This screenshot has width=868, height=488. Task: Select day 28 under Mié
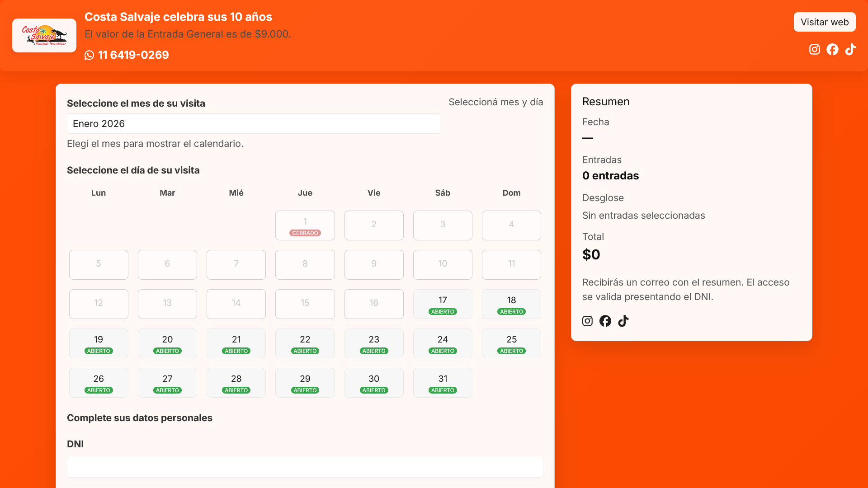coord(236,382)
